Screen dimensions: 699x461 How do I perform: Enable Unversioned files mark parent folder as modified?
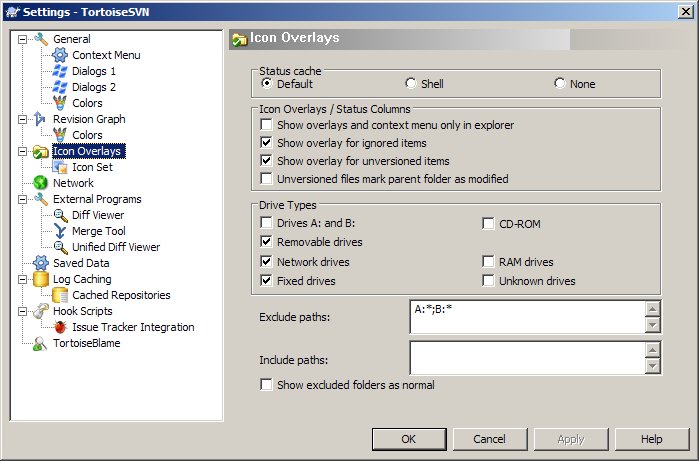pyautogui.click(x=266, y=179)
